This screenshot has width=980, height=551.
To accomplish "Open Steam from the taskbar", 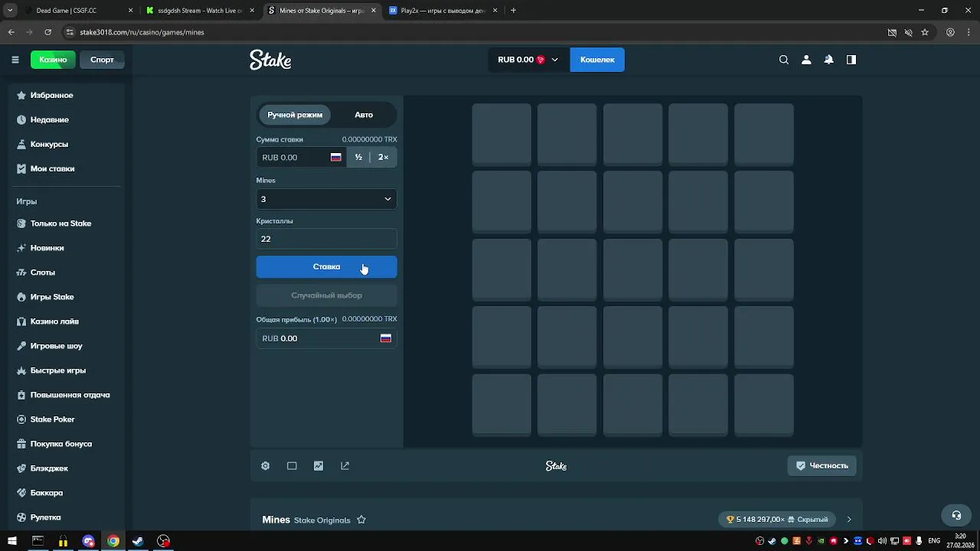I will point(139,541).
